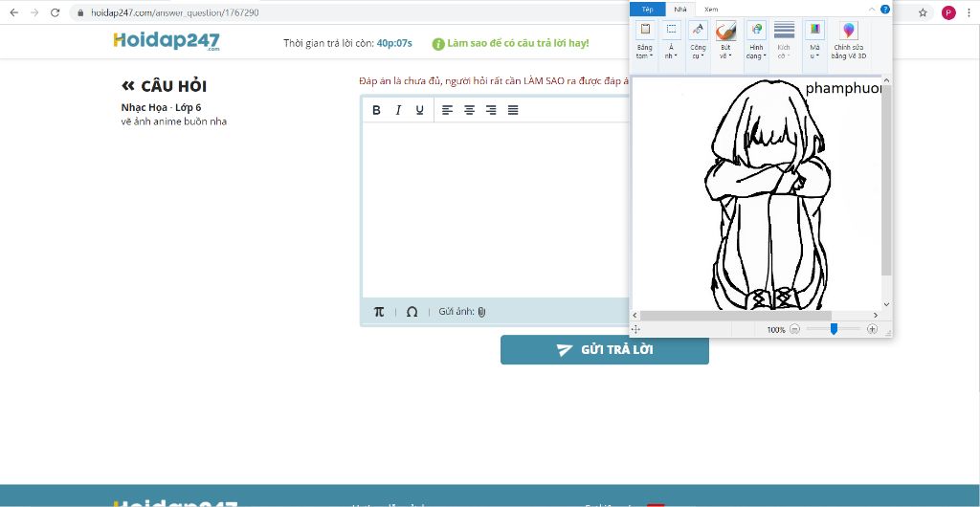980x507 pixels.
Task: Open the Màu colors dropdown in Paint
Action: (814, 40)
